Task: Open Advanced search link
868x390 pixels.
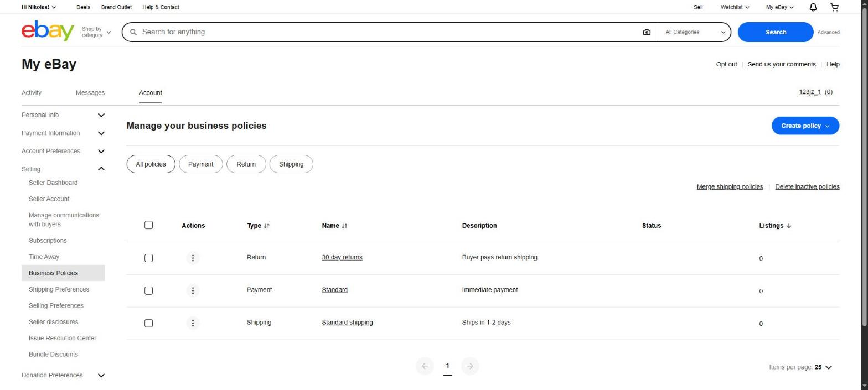Action: click(828, 32)
